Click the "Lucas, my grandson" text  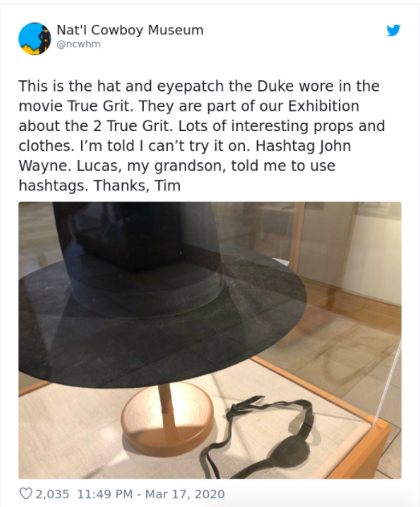pos(152,166)
